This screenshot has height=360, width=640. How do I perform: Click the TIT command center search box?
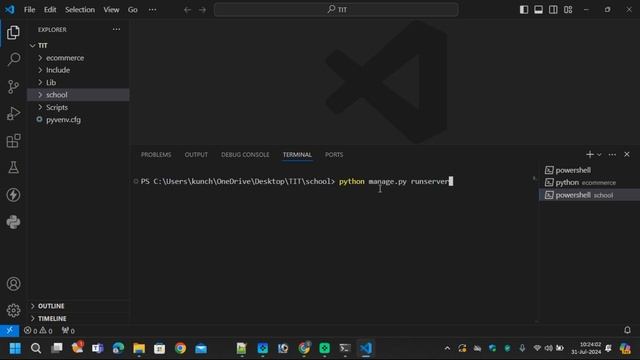[336, 9]
